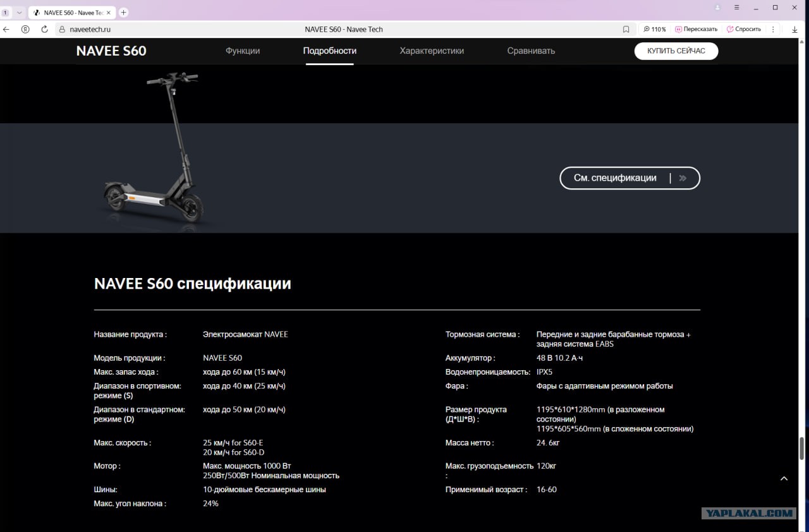809x532 pixels.
Task: Open a new tab with plus button
Action: point(123,13)
